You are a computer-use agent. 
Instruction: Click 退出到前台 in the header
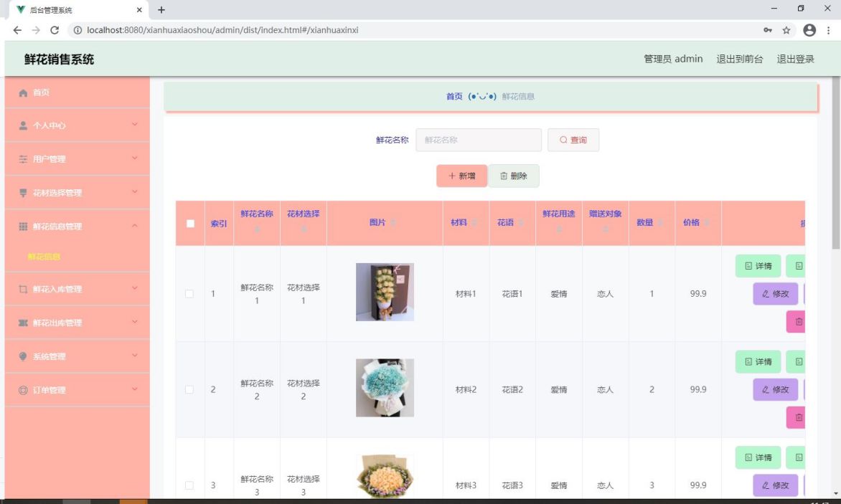click(740, 59)
